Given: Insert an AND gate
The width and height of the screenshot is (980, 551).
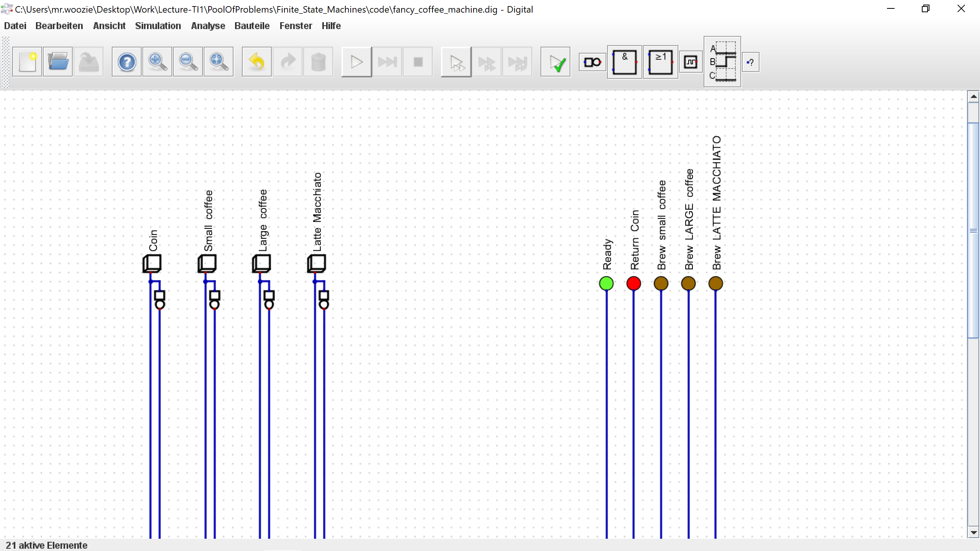Looking at the screenshot, I should [625, 62].
